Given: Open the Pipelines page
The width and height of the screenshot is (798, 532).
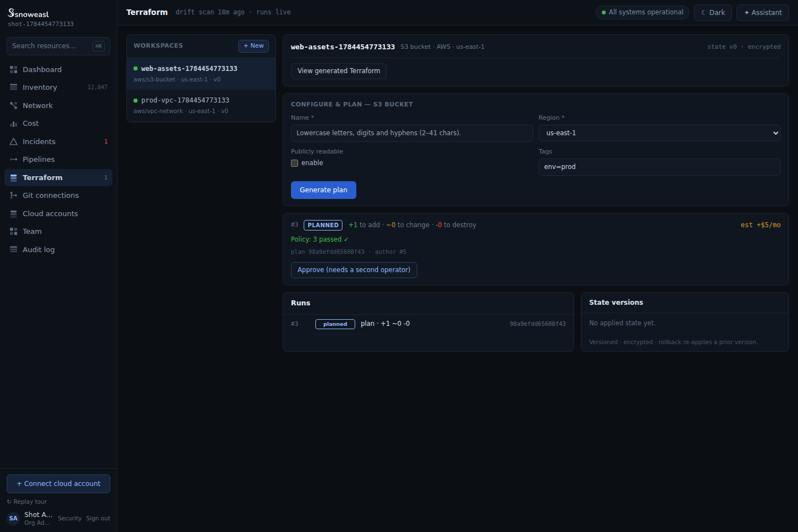Looking at the screenshot, I should (x=58, y=159).
